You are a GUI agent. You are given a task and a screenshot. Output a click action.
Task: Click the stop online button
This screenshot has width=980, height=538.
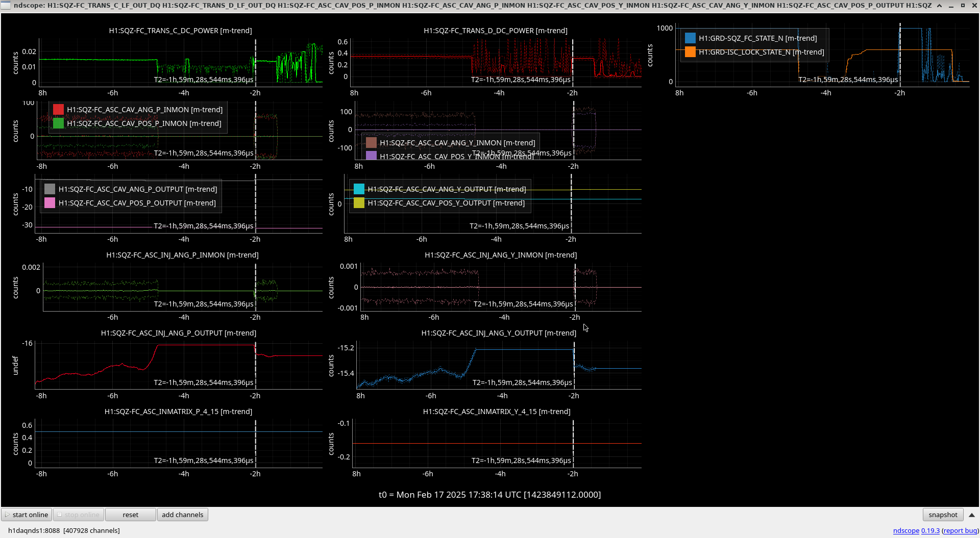79,515
